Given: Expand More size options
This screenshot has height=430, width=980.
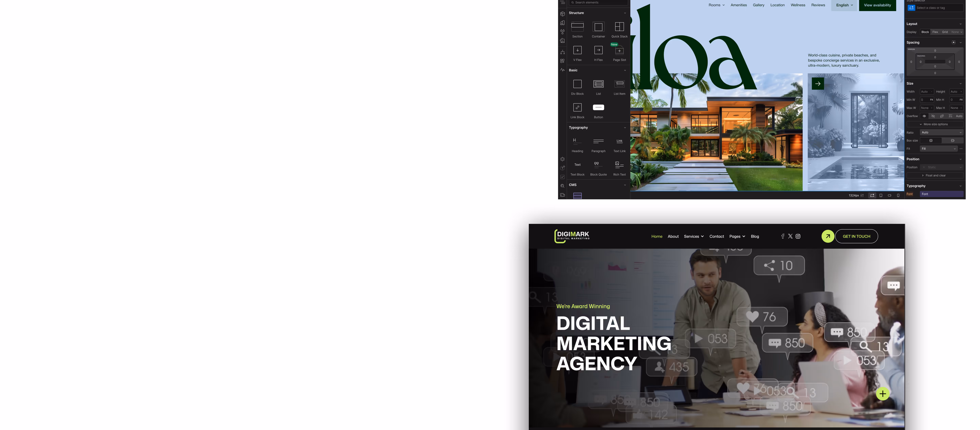Looking at the screenshot, I should point(935,124).
